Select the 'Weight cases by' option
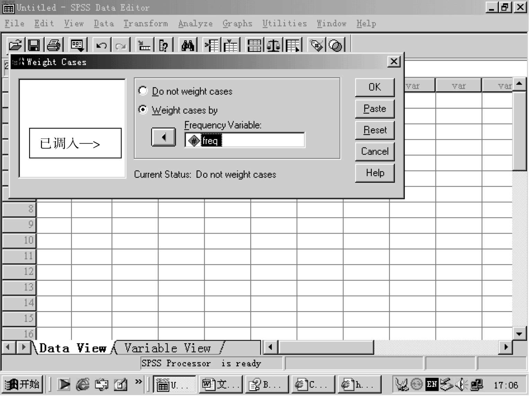532x399 pixels. coord(178,110)
